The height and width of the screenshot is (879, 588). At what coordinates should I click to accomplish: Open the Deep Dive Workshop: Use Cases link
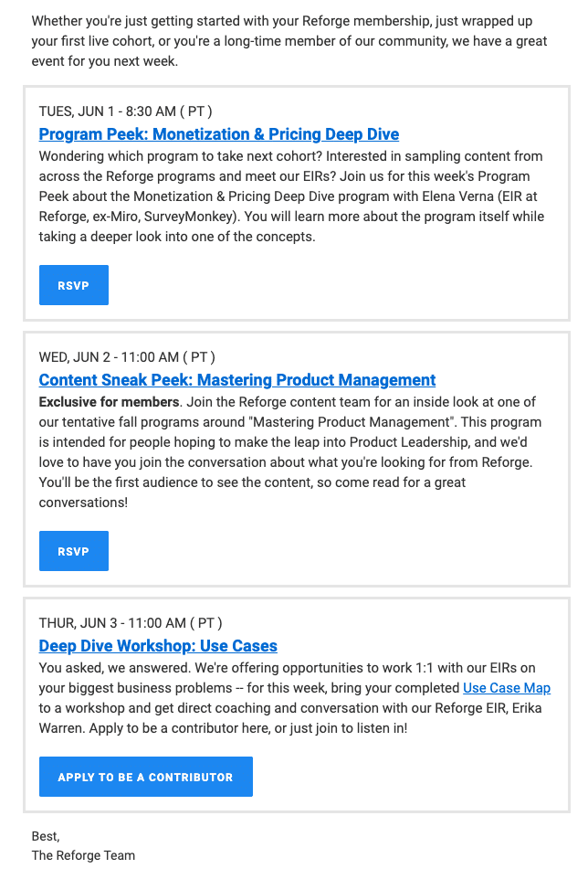[157, 646]
